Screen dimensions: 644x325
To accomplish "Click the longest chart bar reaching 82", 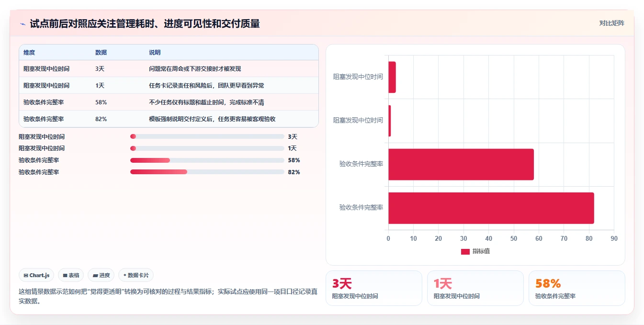I will (x=491, y=208).
